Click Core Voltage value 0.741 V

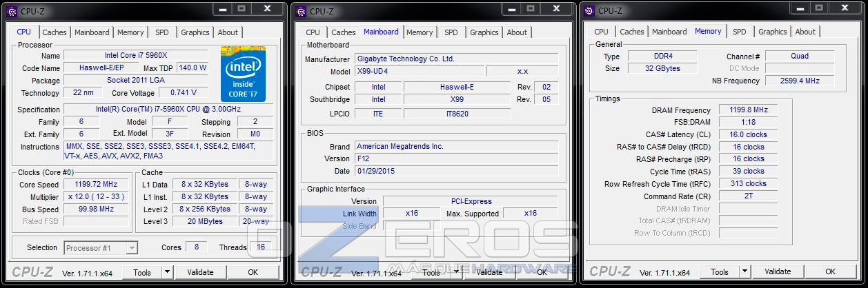(x=183, y=93)
